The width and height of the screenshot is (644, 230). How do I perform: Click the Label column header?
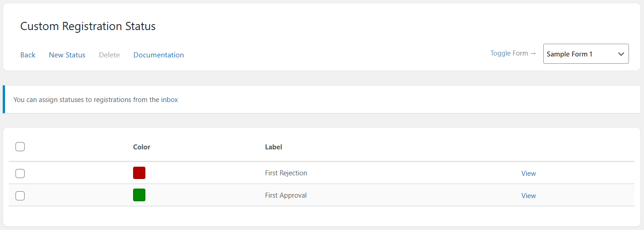[273, 147]
